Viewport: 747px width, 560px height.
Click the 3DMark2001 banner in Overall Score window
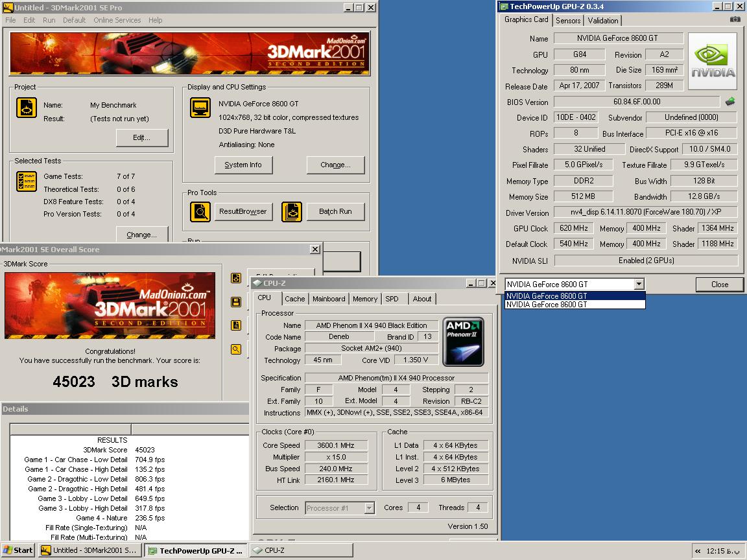(110, 306)
